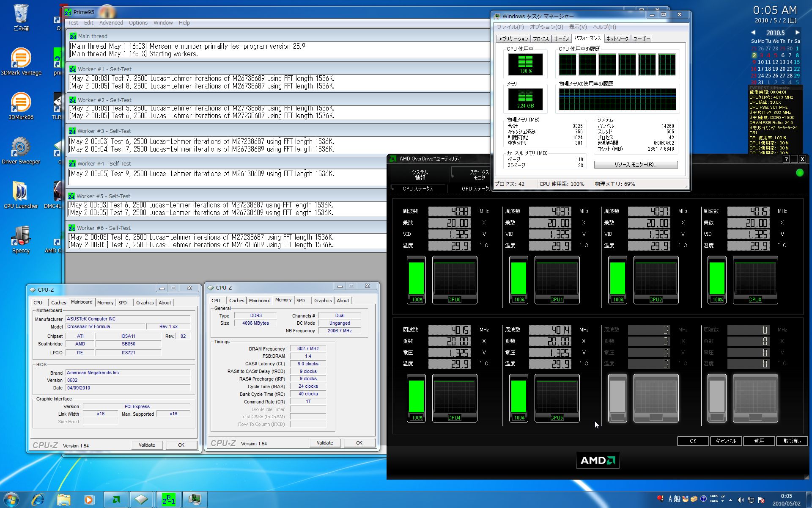Click the Show Desktop strip beside the taskbar clock

809,500
